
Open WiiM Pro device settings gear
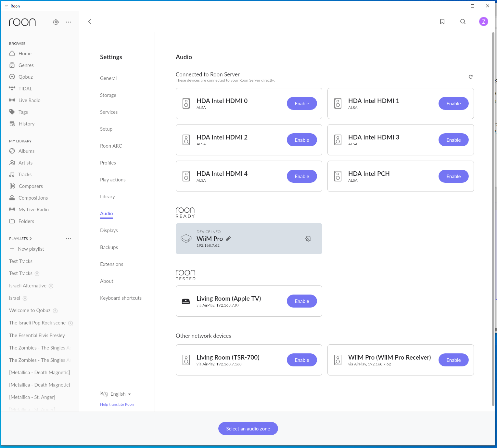[x=308, y=239]
